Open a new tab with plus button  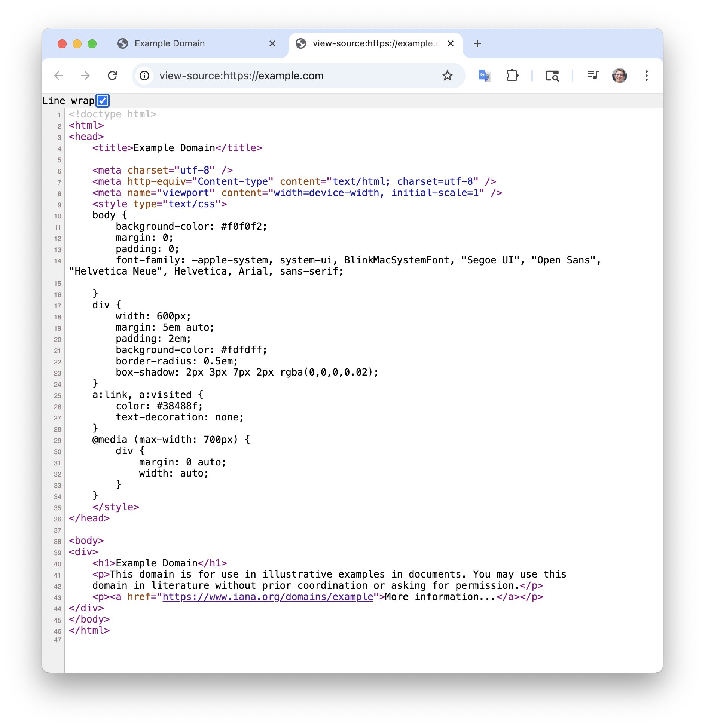click(477, 44)
